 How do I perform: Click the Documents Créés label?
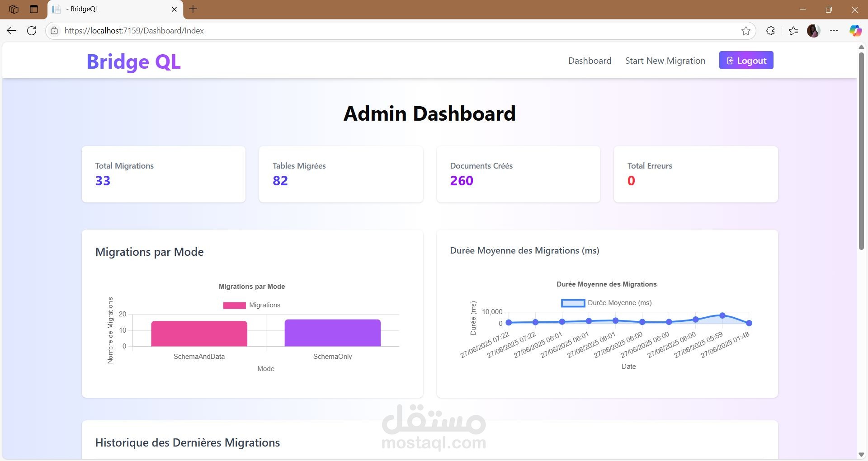[x=481, y=166]
